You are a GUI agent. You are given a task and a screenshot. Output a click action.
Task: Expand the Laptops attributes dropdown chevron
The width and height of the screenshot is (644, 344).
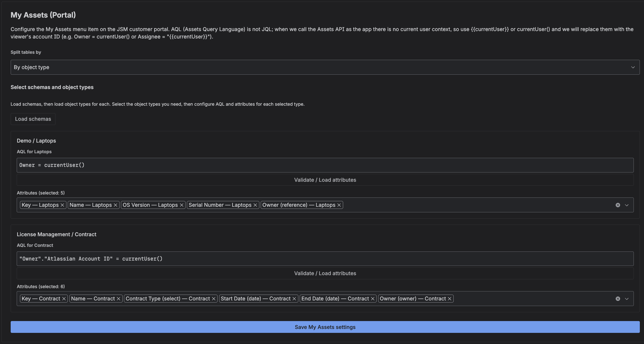click(x=627, y=205)
